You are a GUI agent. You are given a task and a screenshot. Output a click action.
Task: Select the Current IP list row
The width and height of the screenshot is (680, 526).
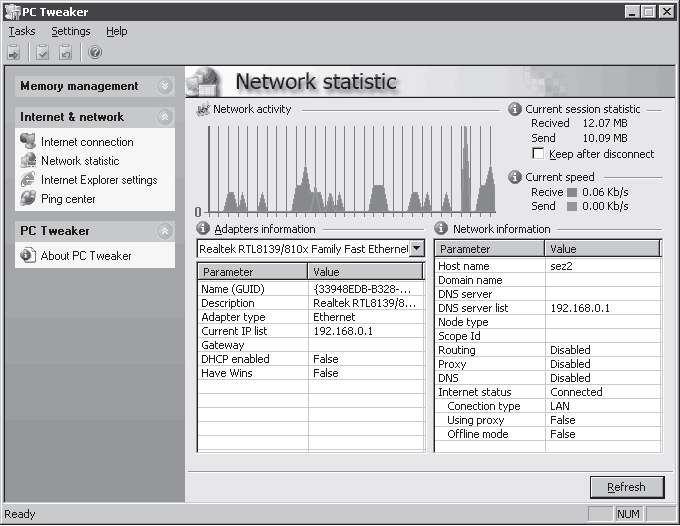click(x=311, y=331)
